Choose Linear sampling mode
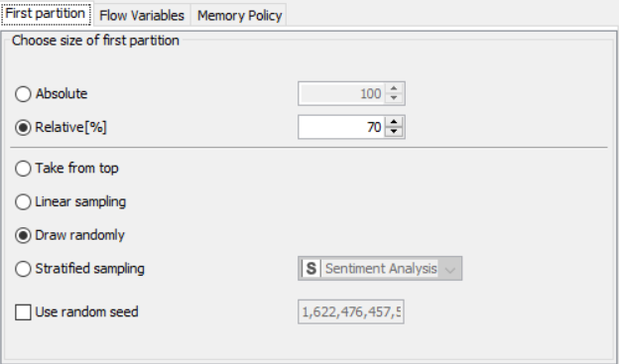The height and width of the screenshot is (364, 619). point(23,201)
